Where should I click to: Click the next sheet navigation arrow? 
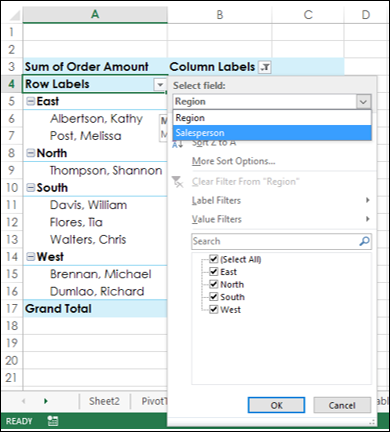[46, 401]
